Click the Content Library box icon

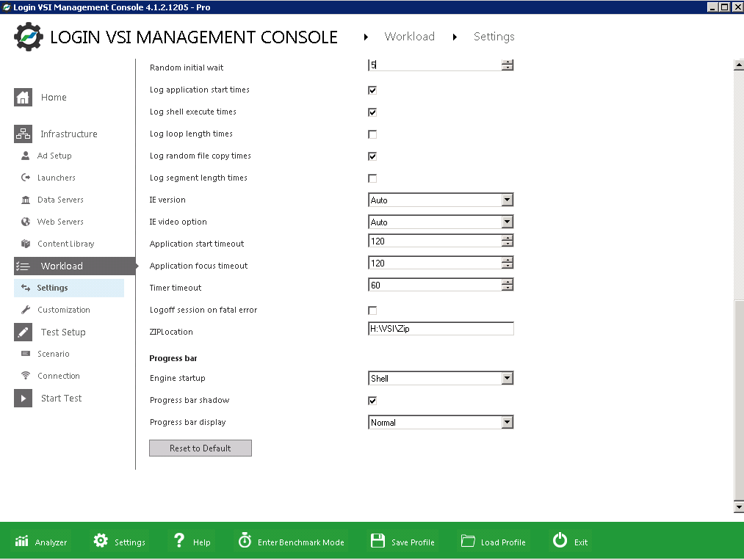click(26, 244)
